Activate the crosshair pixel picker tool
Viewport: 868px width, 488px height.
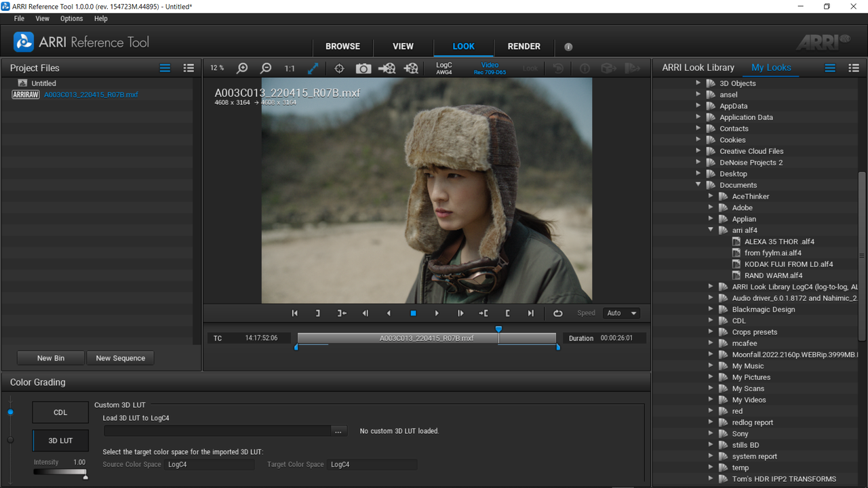[x=339, y=68]
